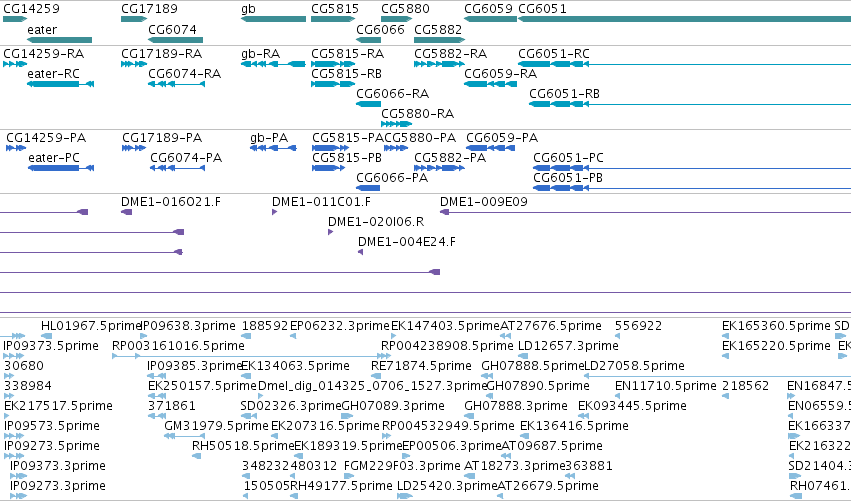Select EST EN11710.5prime
Screen dimensions: 851x501
pos(666,386)
